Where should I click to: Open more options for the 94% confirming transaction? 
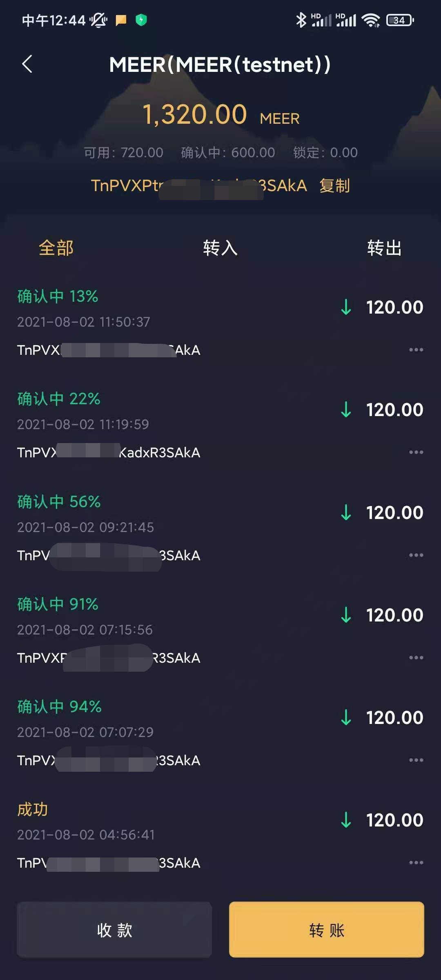(416, 760)
